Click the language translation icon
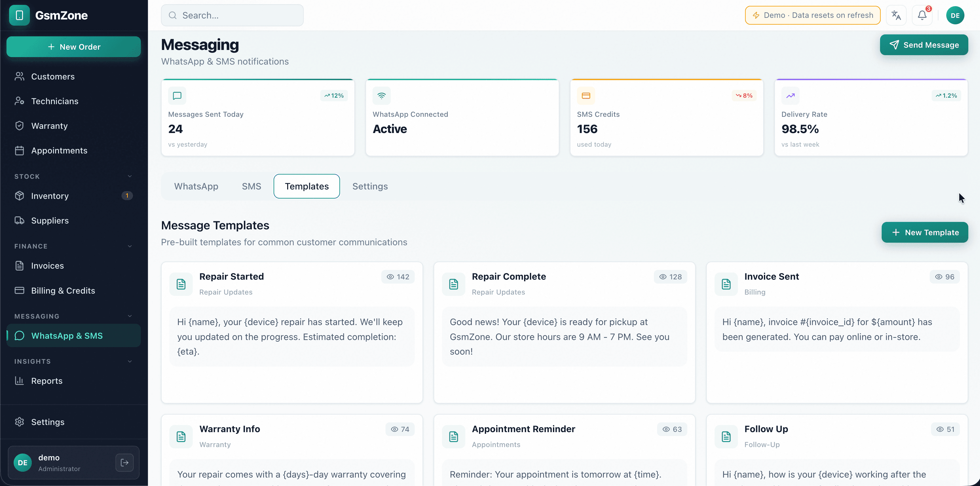The width and height of the screenshot is (980, 486). (x=896, y=15)
